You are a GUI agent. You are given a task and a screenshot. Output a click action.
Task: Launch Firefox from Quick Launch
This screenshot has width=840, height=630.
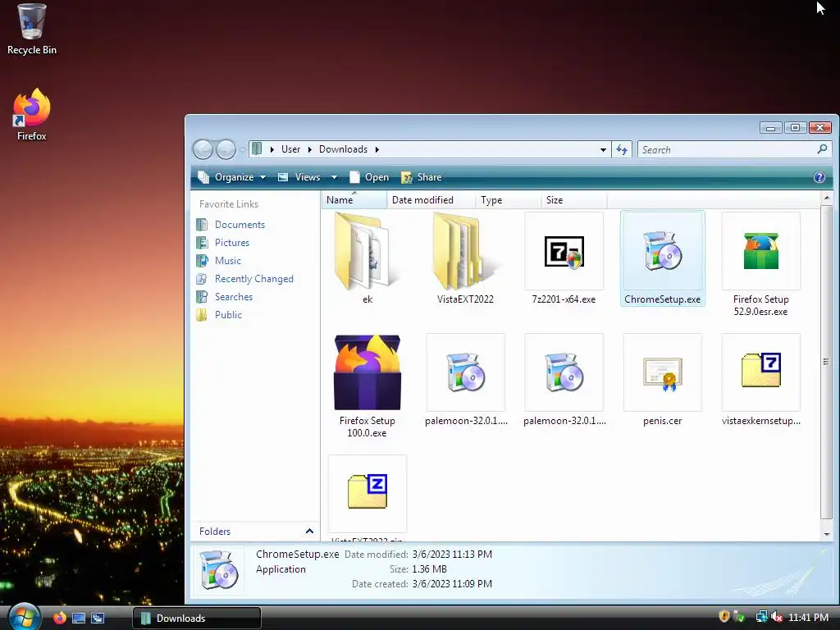[x=59, y=618]
